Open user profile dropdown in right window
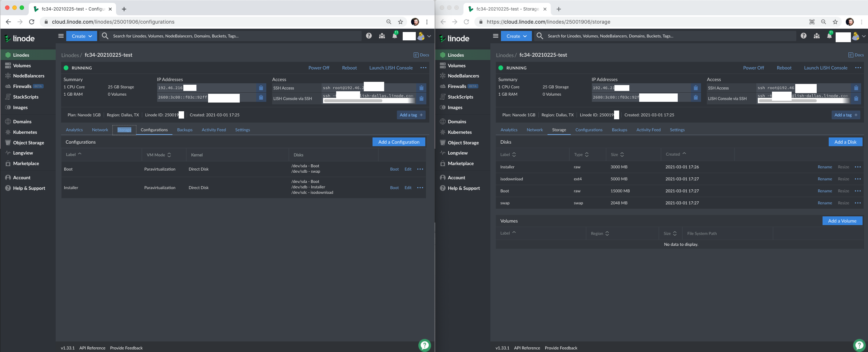The height and width of the screenshot is (352, 868). (x=858, y=36)
